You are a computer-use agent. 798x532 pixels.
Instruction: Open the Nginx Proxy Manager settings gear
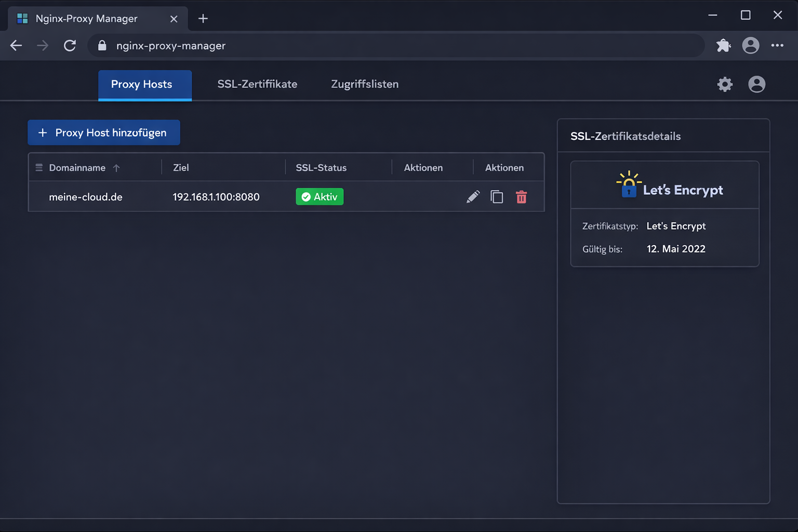(x=725, y=84)
